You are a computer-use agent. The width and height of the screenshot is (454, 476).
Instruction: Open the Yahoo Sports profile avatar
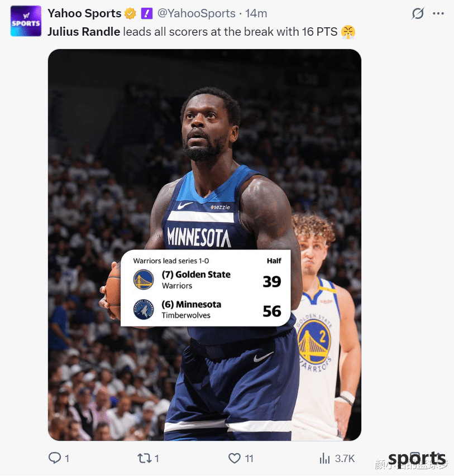(26, 21)
